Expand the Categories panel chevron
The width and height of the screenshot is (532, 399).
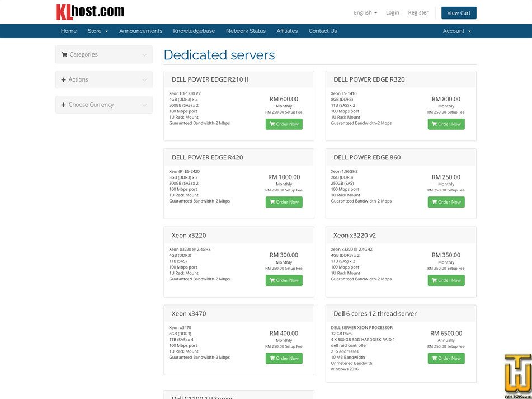[x=144, y=55]
